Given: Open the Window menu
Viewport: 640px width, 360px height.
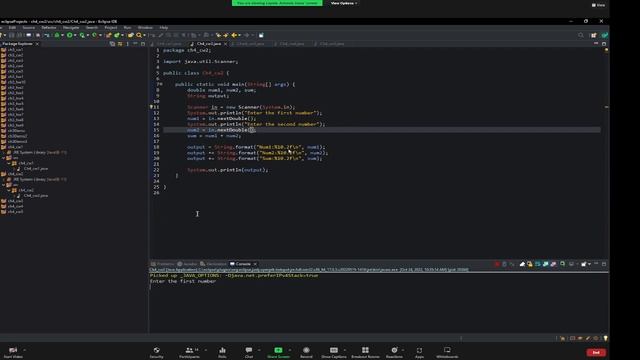Looking at the screenshot, I should point(145,28).
